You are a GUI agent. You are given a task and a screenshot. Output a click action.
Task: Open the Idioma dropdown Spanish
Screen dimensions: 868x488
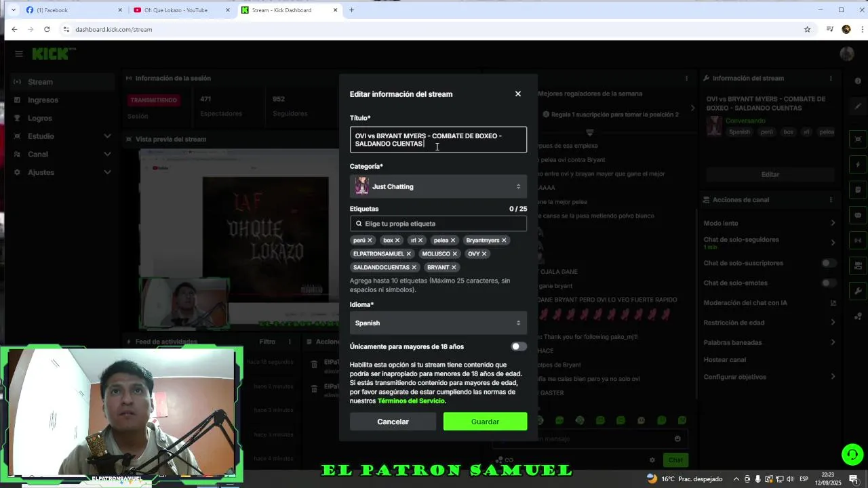coord(438,323)
